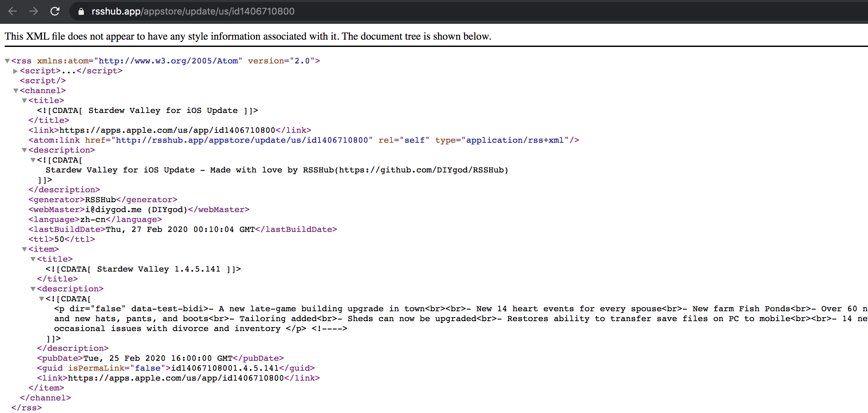Click the browser back arrow

click(13, 11)
